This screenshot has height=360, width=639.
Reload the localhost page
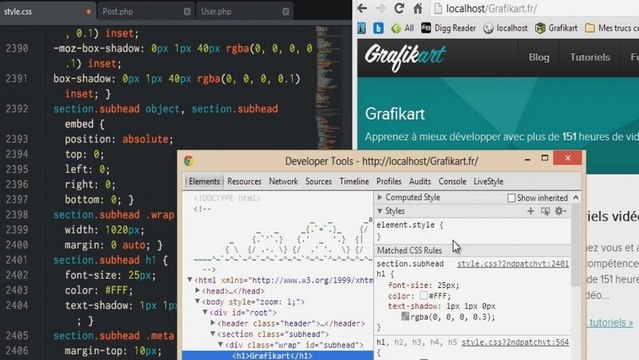pyautogui.click(x=399, y=8)
